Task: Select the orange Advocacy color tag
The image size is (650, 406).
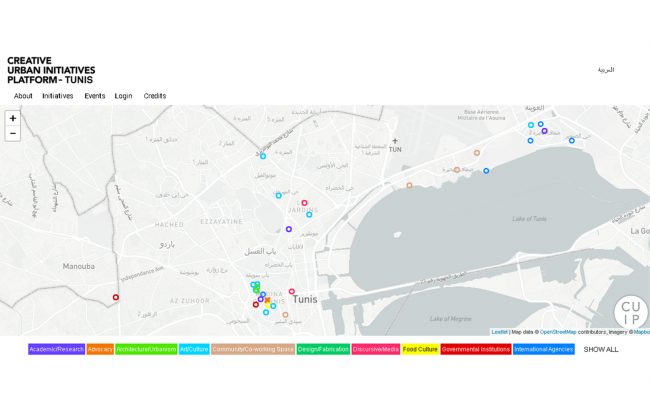Action: coord(100,350)
